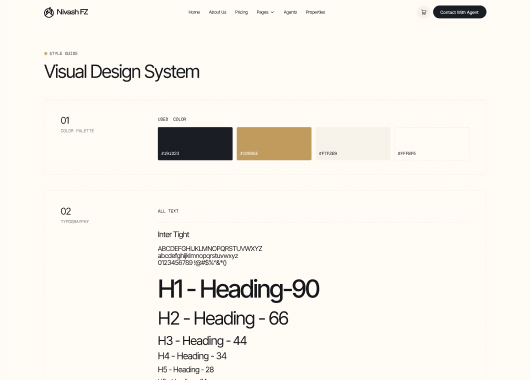Click the H2 - Heading - 66 sample
531x380 pixels.
pos(223,319)
